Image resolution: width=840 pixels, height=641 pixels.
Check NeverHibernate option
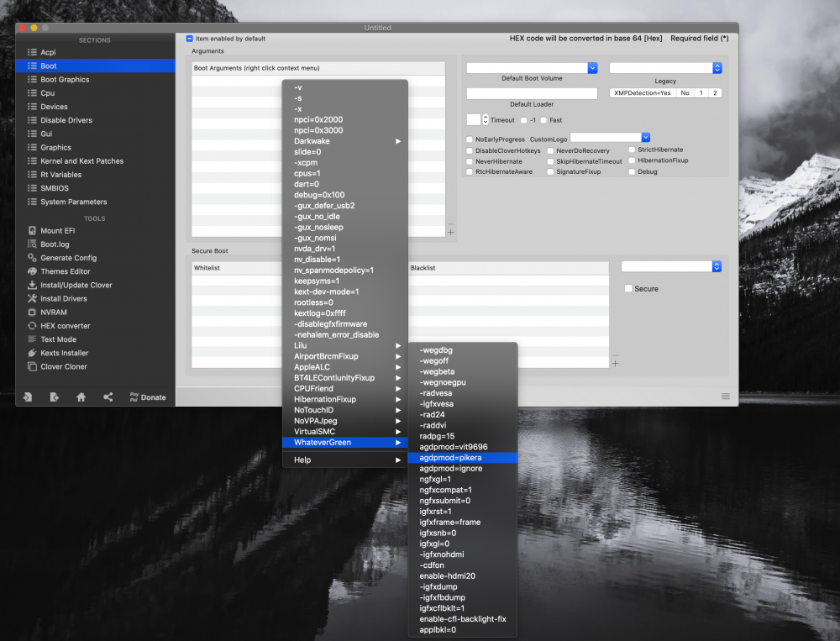(x=470, y=161)
